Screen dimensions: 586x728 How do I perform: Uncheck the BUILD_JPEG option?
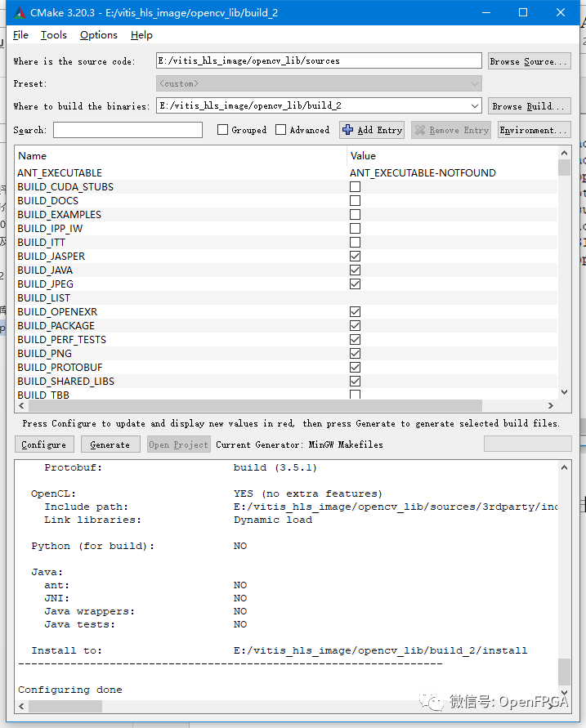[356, 284]
